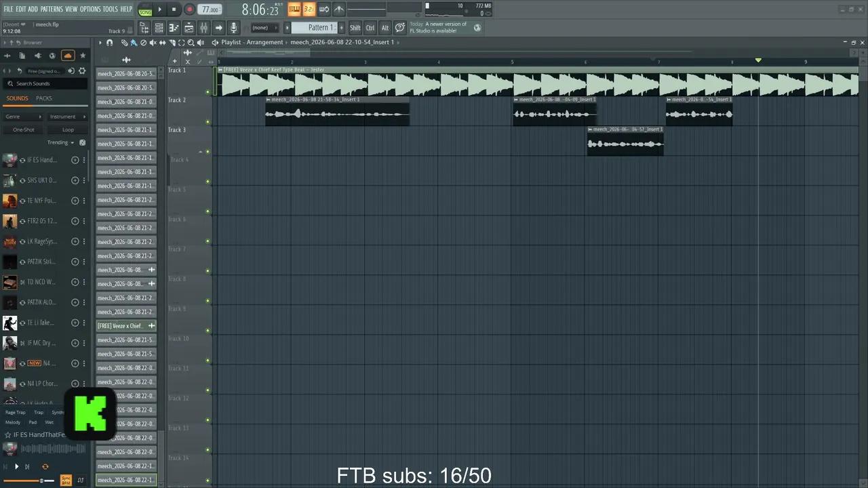Add the PATZIK Stri sound with plus icon
868x488 pixels.
click(75, 262)
